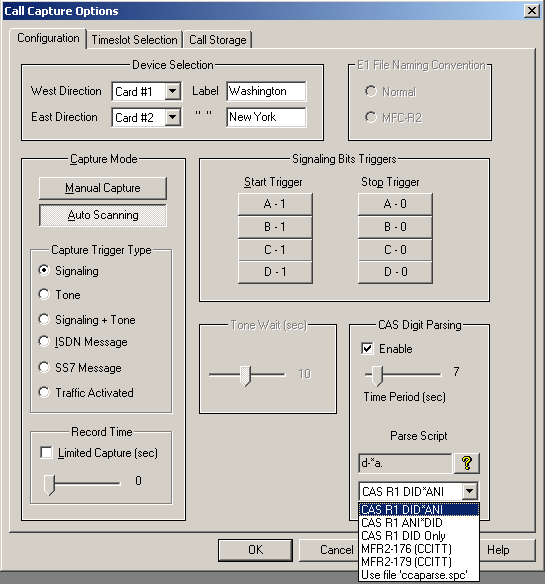
Task: Uncheck the CAS Digit Parsing Enable box
Action: point(367,349)
